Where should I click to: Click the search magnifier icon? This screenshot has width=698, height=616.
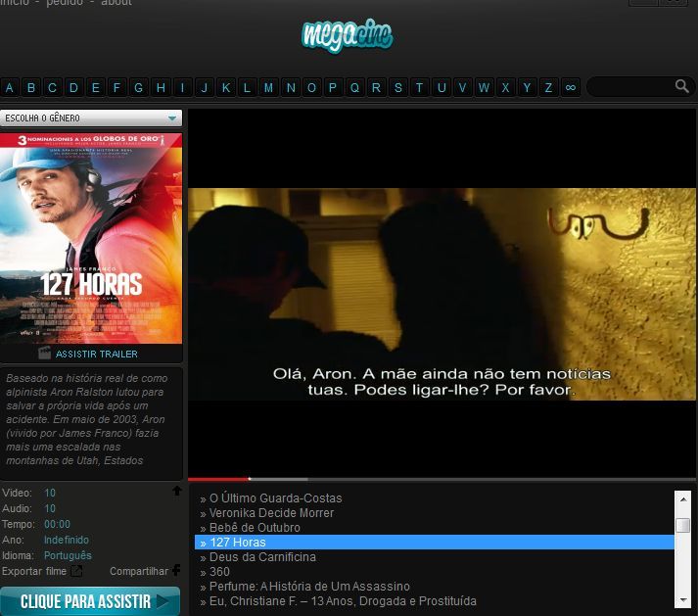[681, 86]
